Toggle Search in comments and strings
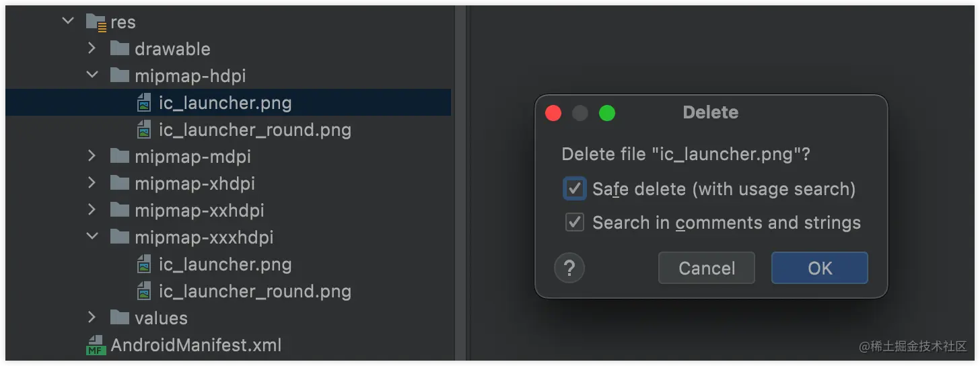Screen dimensions: 980x366 (x=574, y=222)
